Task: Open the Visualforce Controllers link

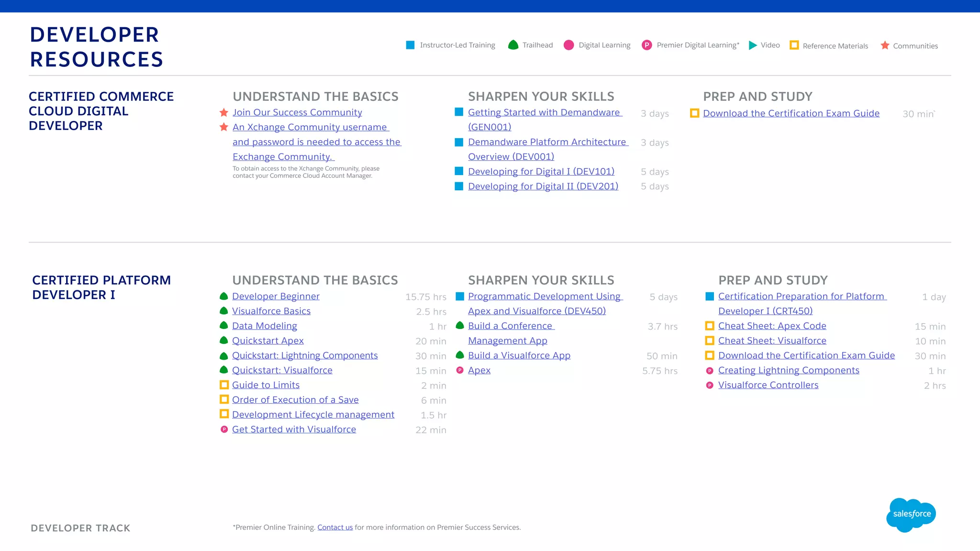Action: point(768,385)
